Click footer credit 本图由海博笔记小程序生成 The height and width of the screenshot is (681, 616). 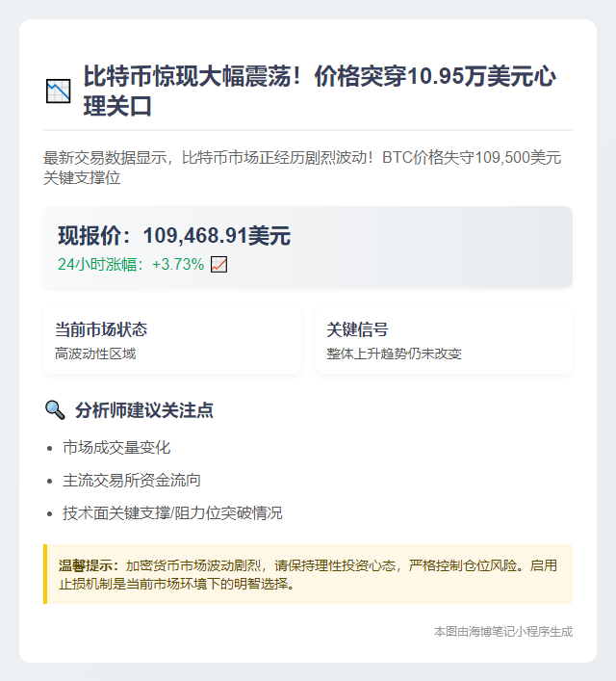[503, 632]
